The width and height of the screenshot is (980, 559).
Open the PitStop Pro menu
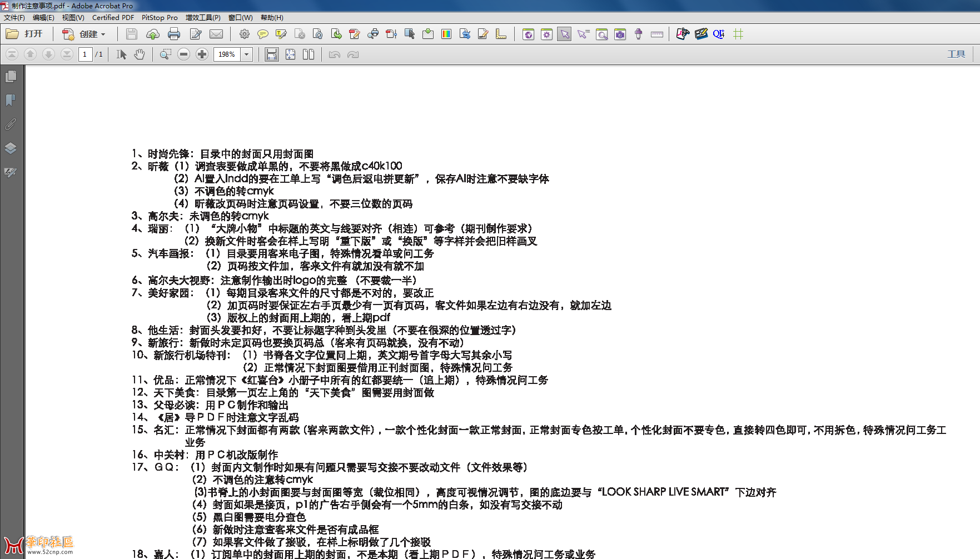[160, 17]
